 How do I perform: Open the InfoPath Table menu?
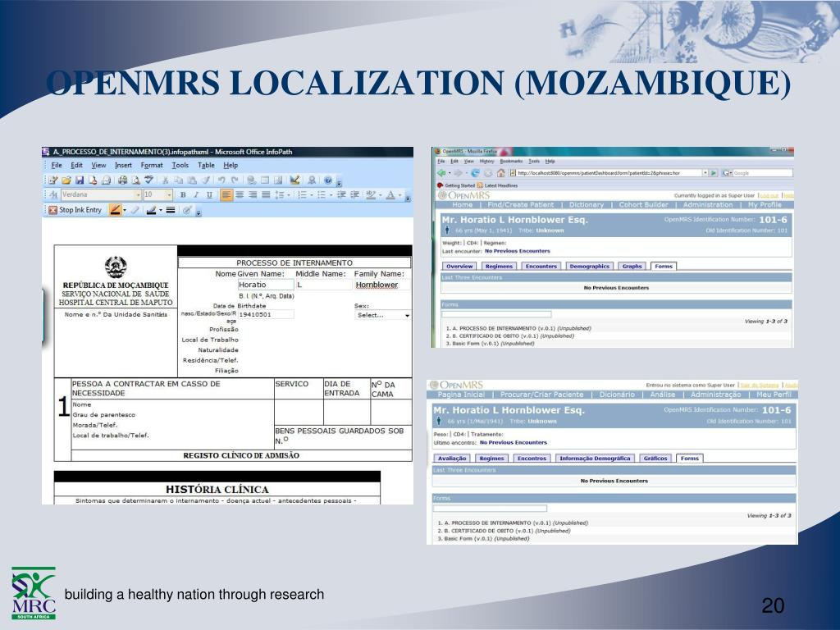point(206,166)
